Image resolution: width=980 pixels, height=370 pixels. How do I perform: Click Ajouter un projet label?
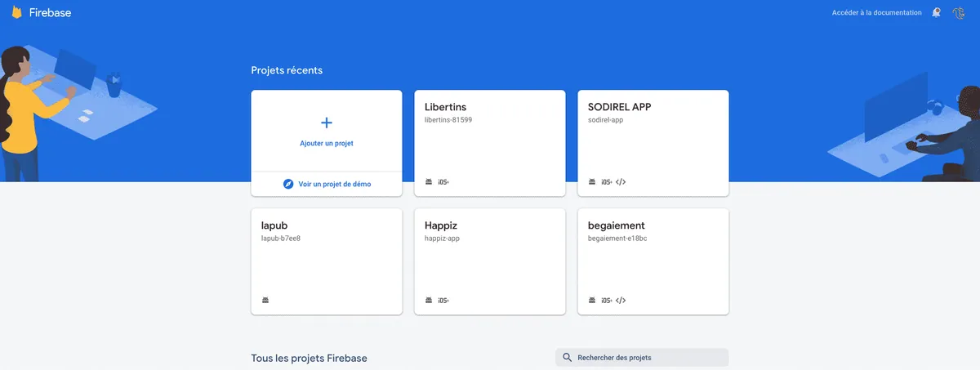coord(327,143)
